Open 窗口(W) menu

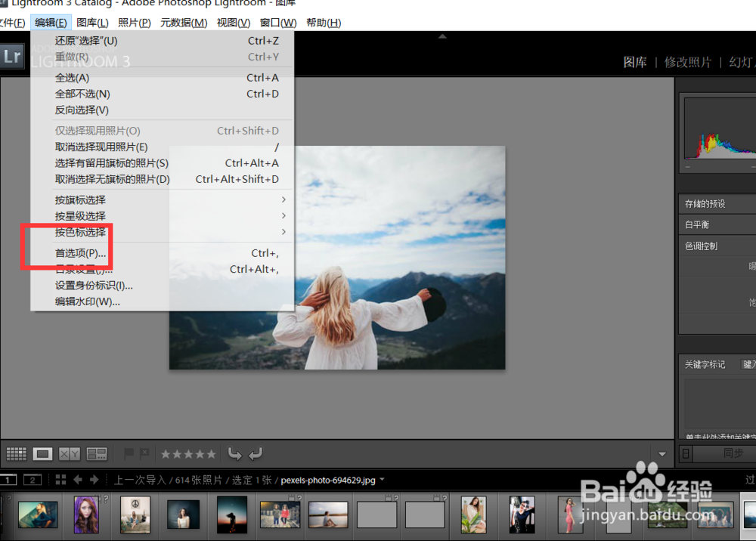(278, 23)
